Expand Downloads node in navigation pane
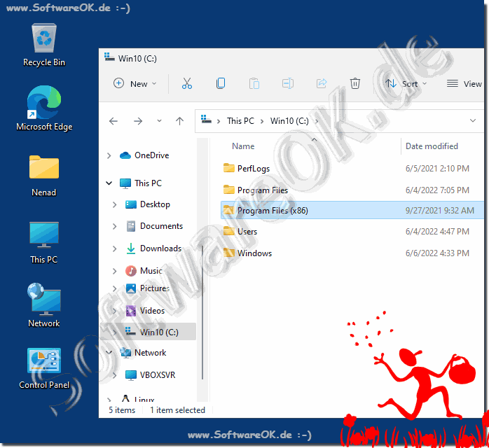This screenshot has height=448, width=489. (x=114, y=248)
